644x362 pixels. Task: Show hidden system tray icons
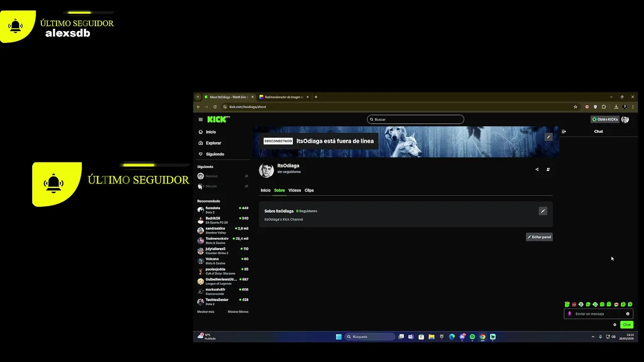click(593, 337)
